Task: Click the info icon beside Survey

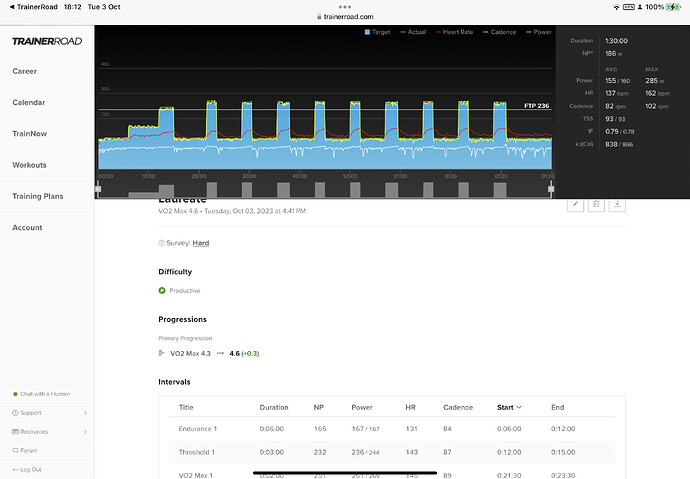Action: point(161,243)
